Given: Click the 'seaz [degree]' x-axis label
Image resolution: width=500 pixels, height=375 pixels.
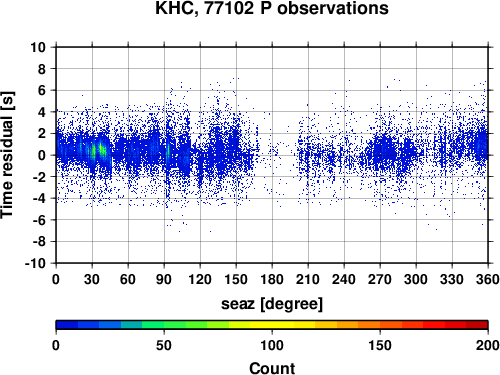Looking at the screenshot, I should (272, 304).
